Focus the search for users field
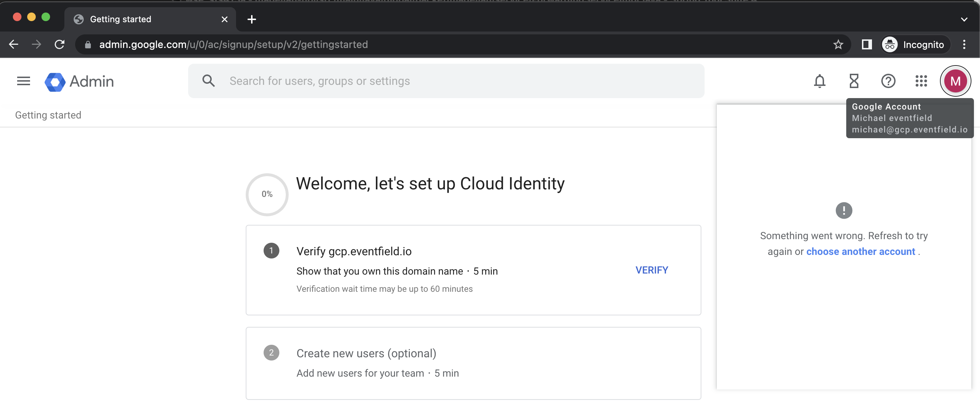This screenshot has height=416, width=980. coord(446,81)
